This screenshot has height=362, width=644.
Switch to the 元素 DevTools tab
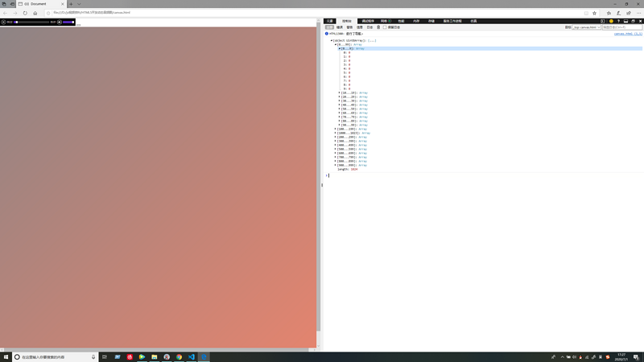click(330, 21)
